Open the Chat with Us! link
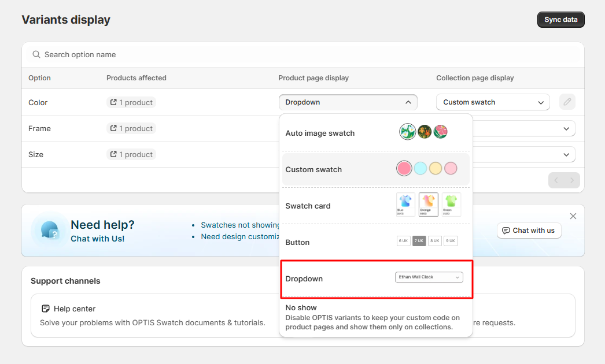This screenshot has width=605, height=364. (x=98, y=239)
